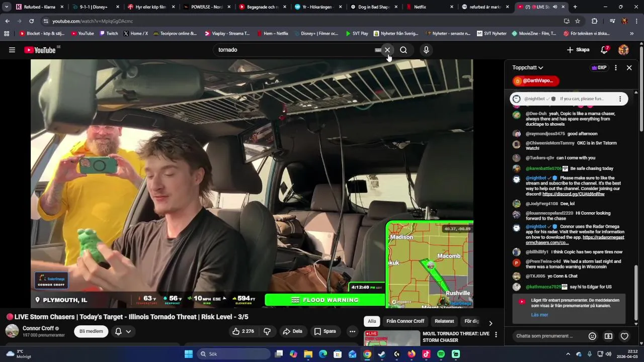The image size is (644, 362).
Task: Save the video with Spara
Action: coord(325,331)
